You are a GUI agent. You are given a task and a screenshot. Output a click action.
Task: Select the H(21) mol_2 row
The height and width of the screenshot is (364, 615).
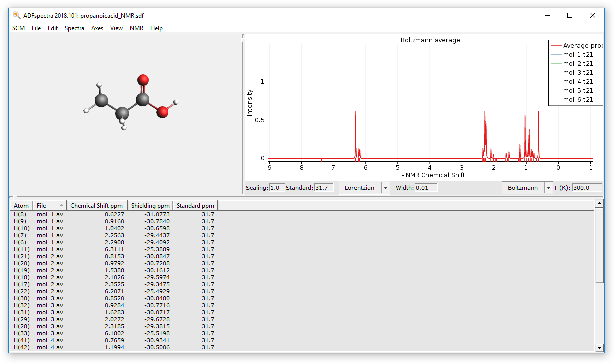(303, 256)
